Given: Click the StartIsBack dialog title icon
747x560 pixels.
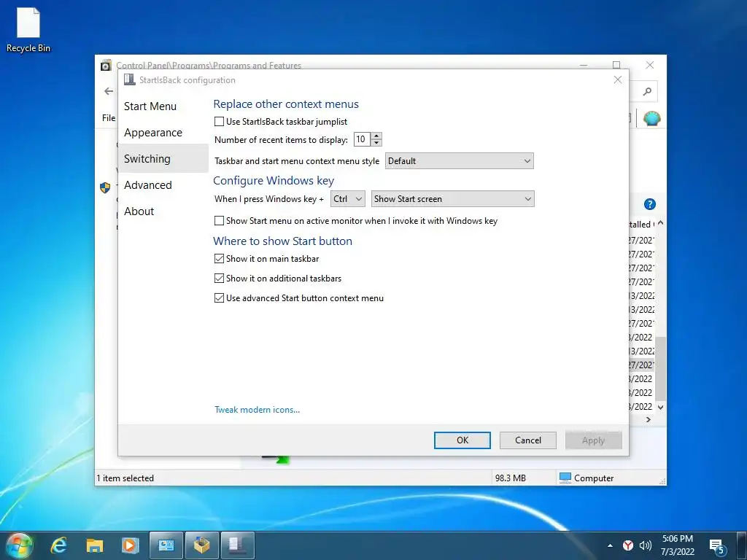Looking at the screenshot, I should (x=130, y=79).
